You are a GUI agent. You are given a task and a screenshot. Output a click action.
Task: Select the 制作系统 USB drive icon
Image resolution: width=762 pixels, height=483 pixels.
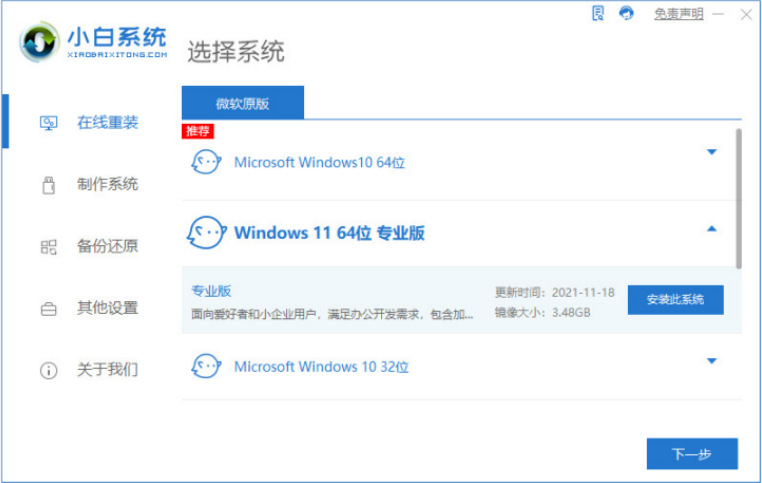[x=48, y=185]
